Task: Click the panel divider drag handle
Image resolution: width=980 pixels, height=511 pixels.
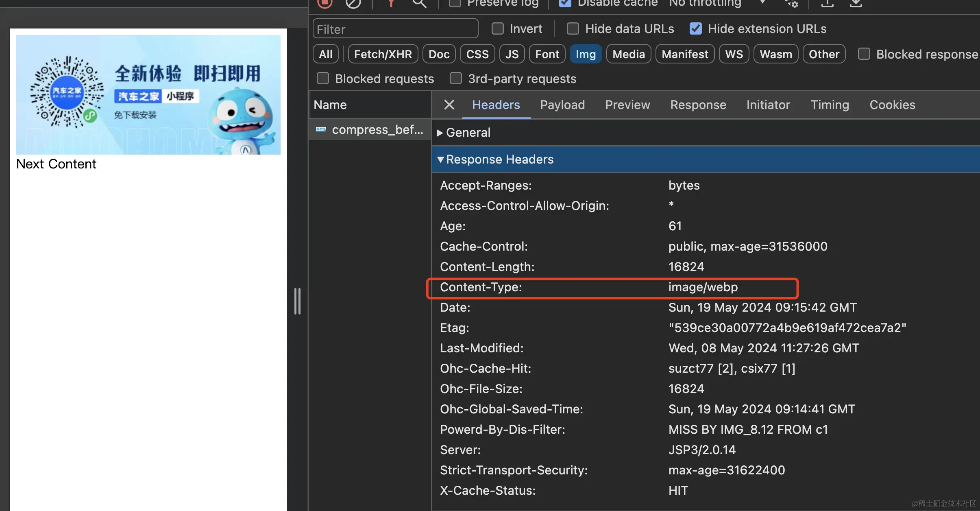Action: pos(297,301)
